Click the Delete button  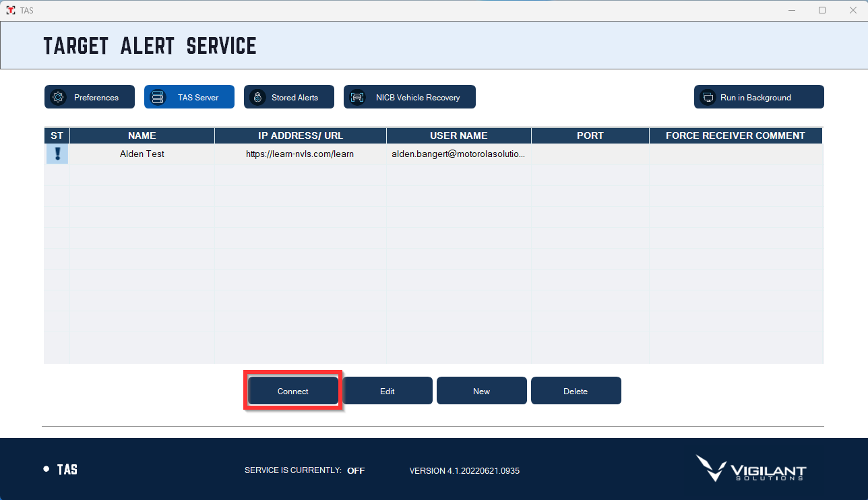click(x=576, y=391)
